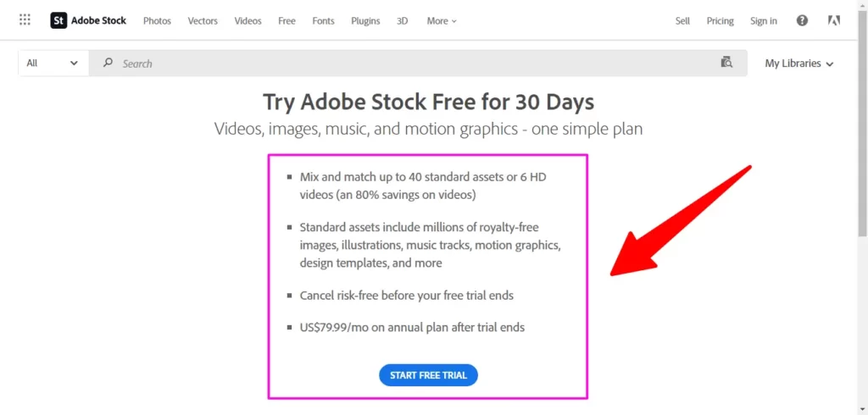Click the search magnifier icon
Viewport: 868px width, 415px height.
(x=108, y=63)
